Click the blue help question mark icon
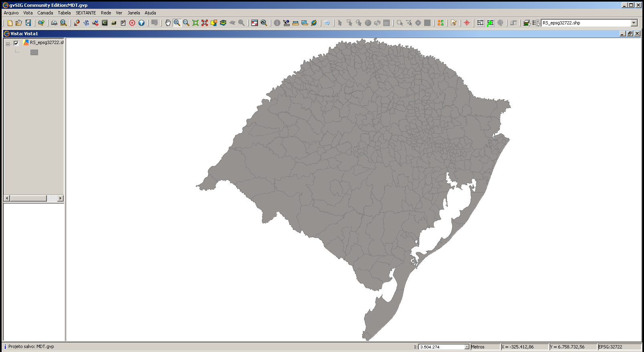This screenshot has height=352, width=644. click(x=141, y=23)
